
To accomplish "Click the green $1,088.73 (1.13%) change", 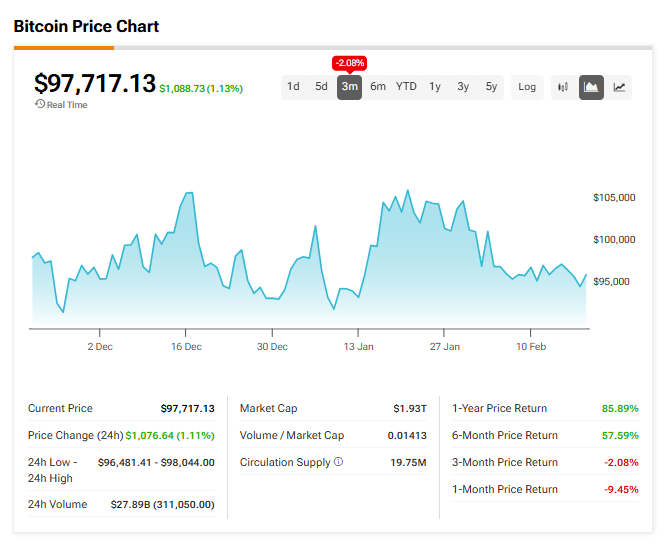I will (x=201, y=89).
